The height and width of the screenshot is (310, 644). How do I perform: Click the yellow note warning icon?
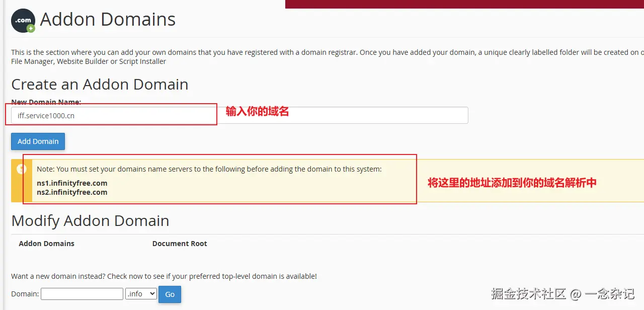[22, 169]
